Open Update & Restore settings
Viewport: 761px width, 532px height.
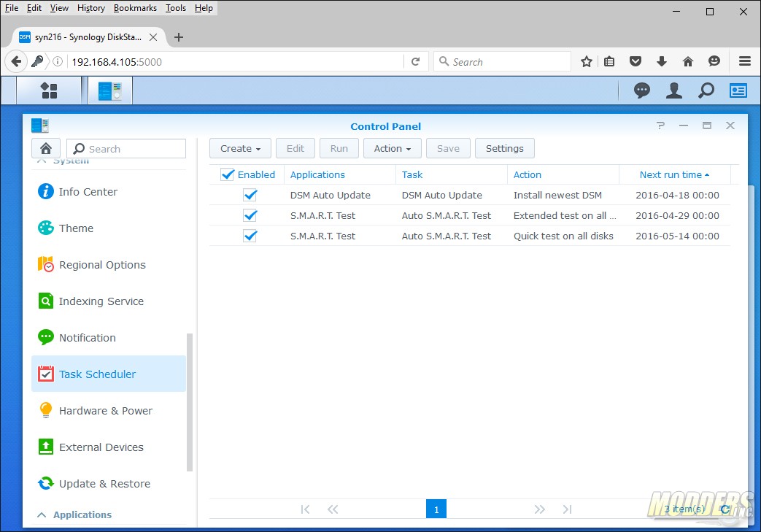coord(109,484)
